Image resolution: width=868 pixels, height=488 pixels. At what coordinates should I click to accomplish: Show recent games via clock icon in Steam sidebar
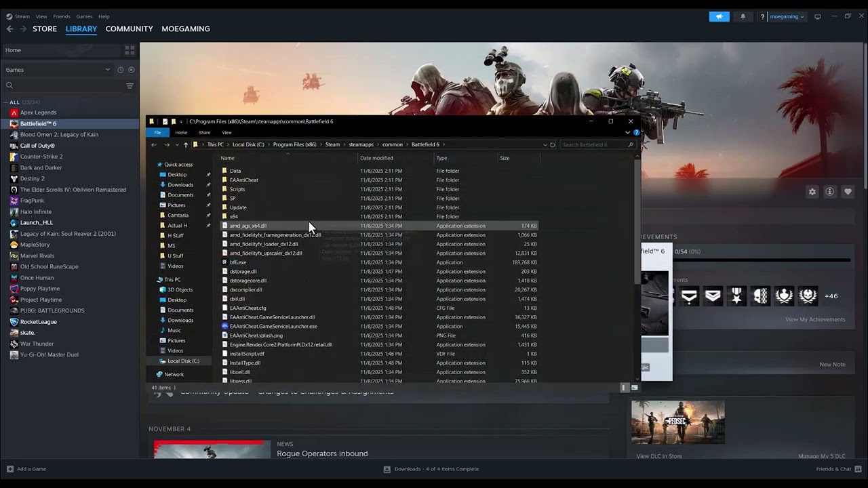[120, 70]
